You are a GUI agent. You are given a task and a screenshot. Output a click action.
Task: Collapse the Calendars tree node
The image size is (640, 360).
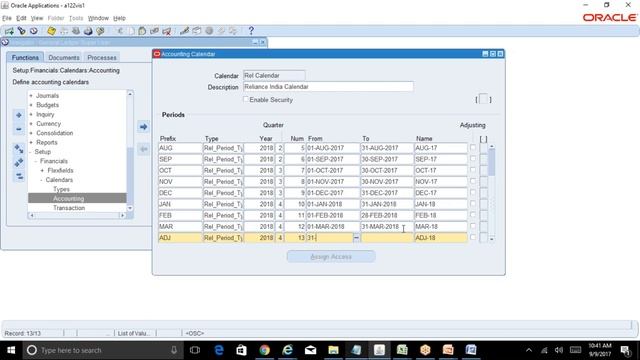(41, 180)
